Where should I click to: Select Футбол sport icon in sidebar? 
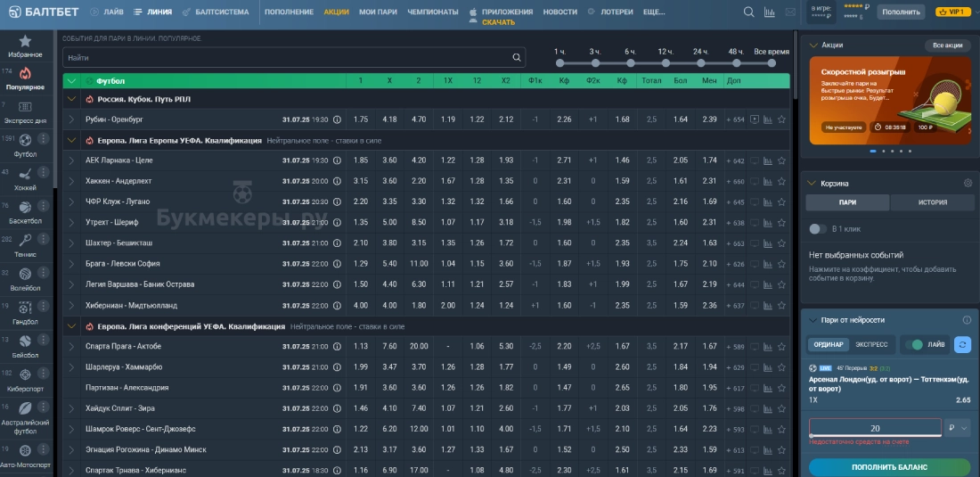point(25,140)
